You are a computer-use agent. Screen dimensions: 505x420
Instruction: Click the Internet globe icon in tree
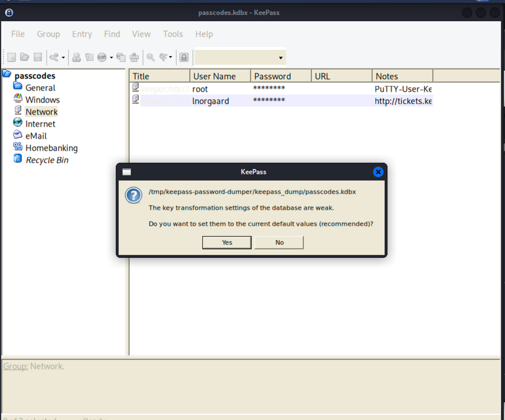coord(18,122)
